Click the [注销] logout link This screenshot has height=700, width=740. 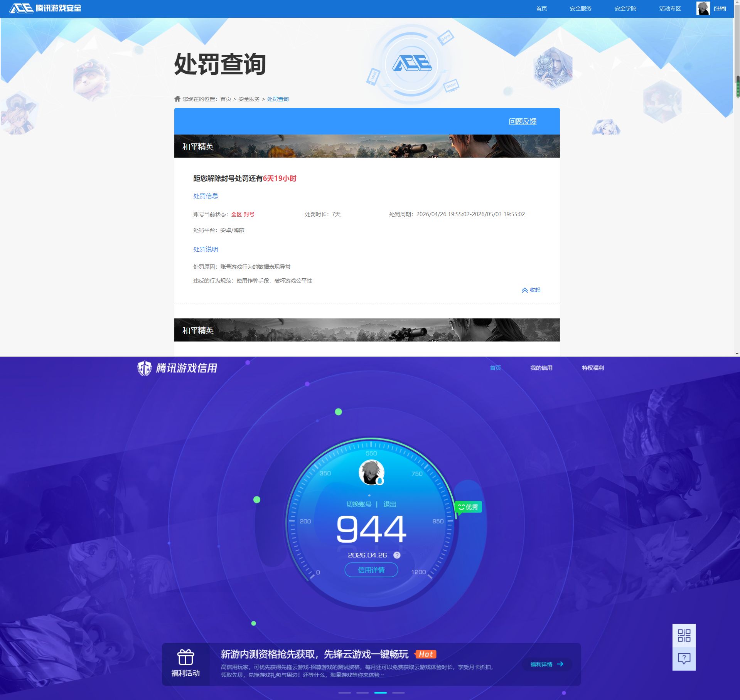pyautogui.click(x=720, y=8)
